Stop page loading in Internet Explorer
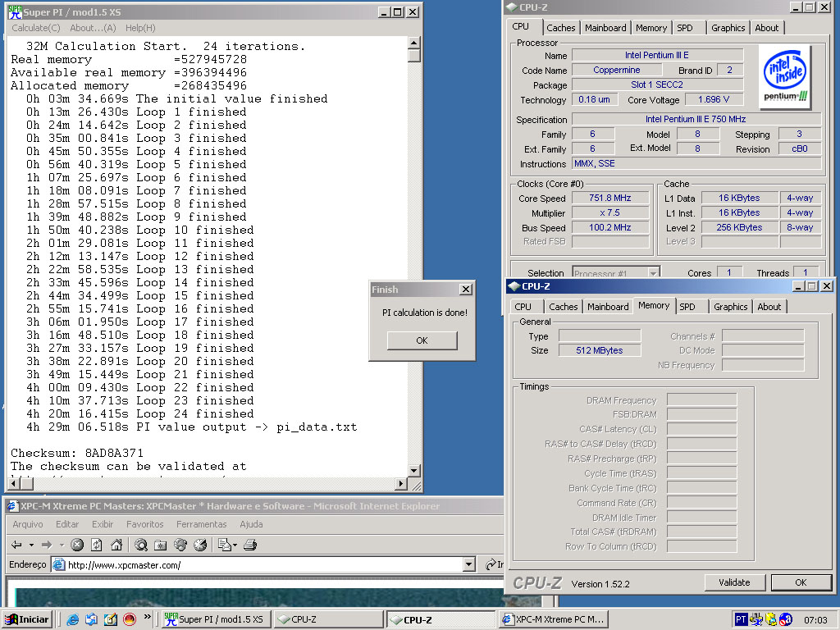Image resolution: width=840 pixels, height=630 pixels. click(77, 545)
